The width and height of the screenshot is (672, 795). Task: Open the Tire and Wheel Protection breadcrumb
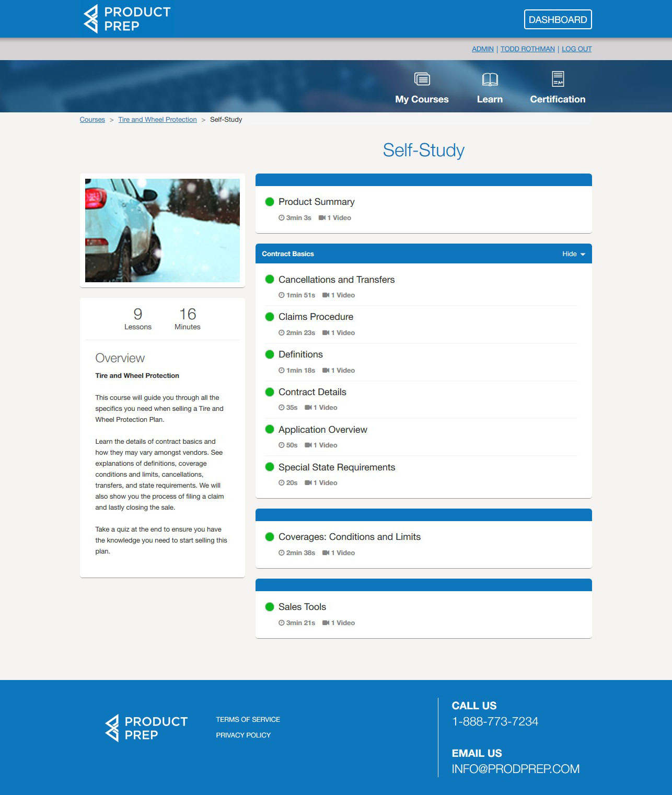coord(157,120)
